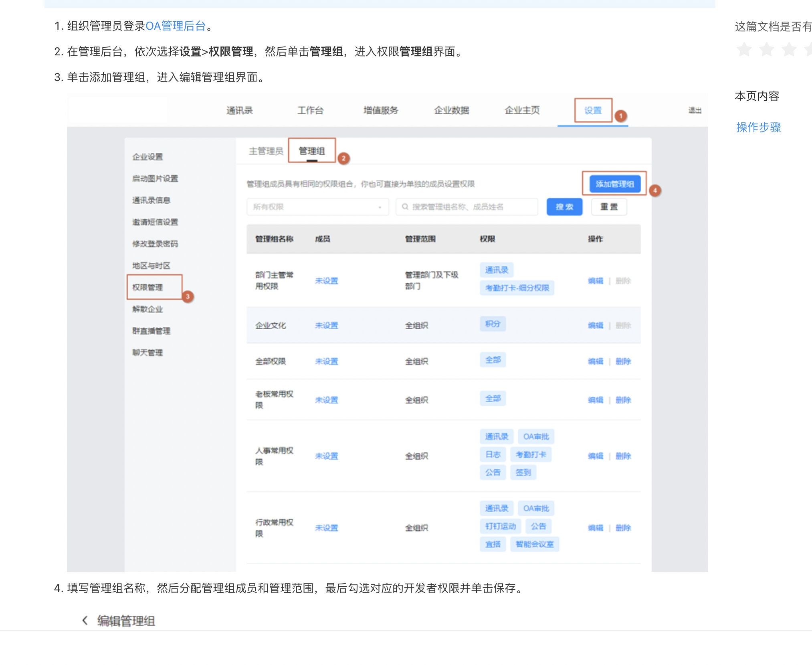Image resolution: width=812 pixels, height=665 pixels.
Task: Click the blue 搜索 button
Action: 564,207
